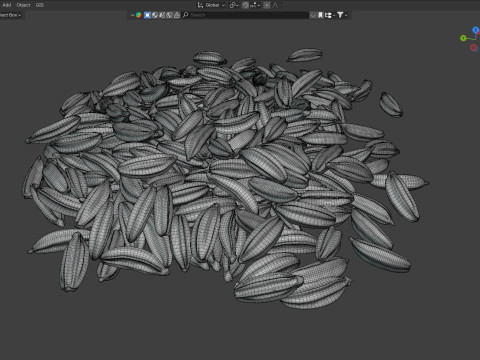
Task: Click the green Y axis gizmo
Action: tap(463, 38)
